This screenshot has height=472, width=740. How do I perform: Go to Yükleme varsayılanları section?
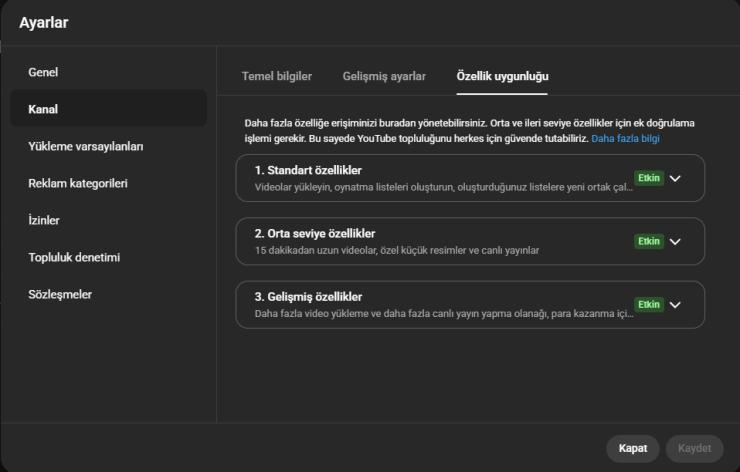85,146
